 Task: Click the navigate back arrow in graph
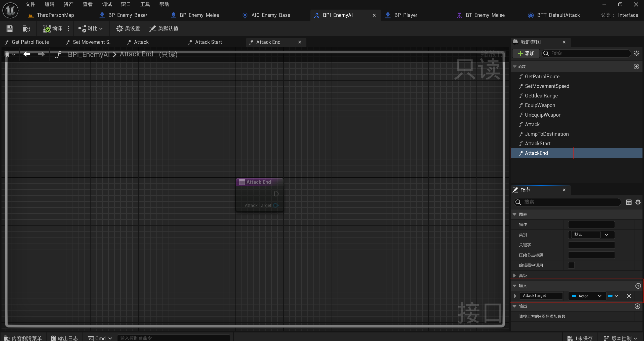tap(27, 54)
